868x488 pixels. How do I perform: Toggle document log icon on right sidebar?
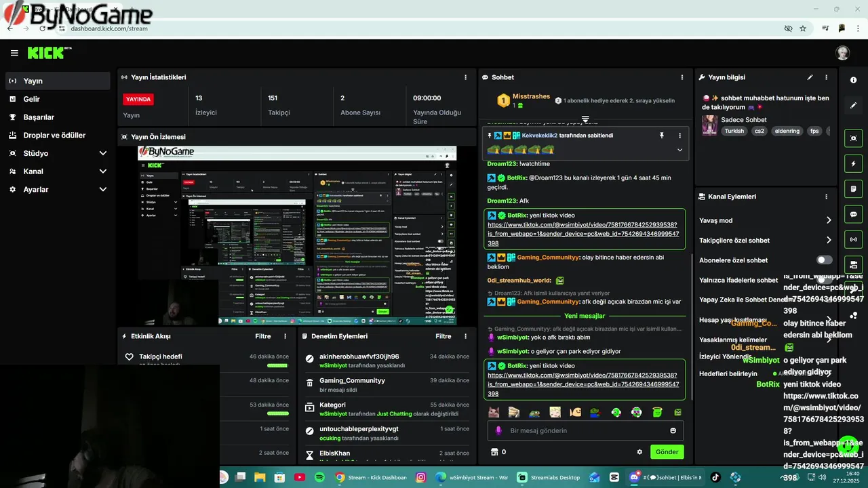click(x=853, y=188)
